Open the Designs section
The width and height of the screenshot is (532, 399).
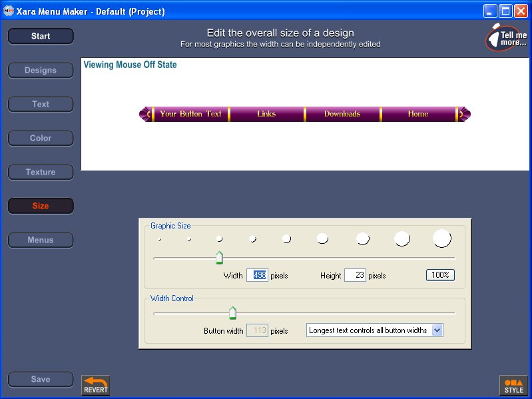tap(41, 70)
